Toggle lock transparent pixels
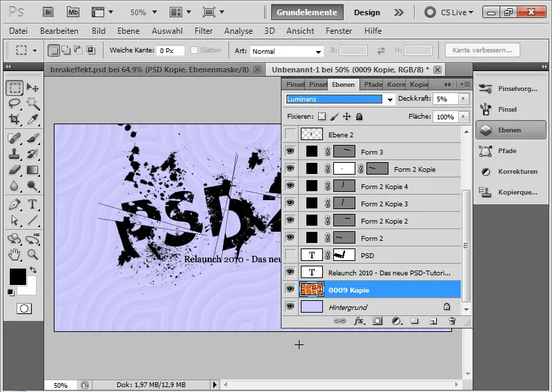Viewport: 552px width, 392px height. click(322, 117)
